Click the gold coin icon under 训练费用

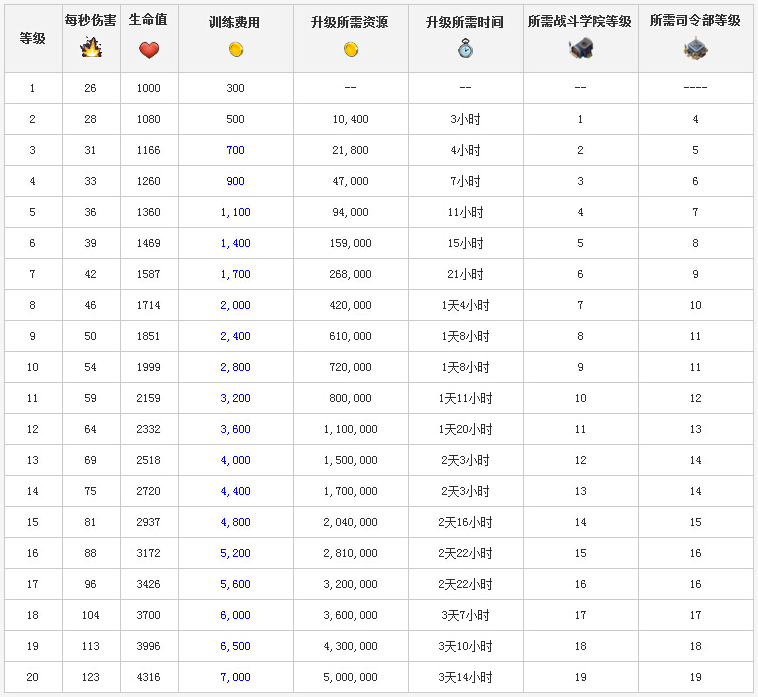pos(235,50)
